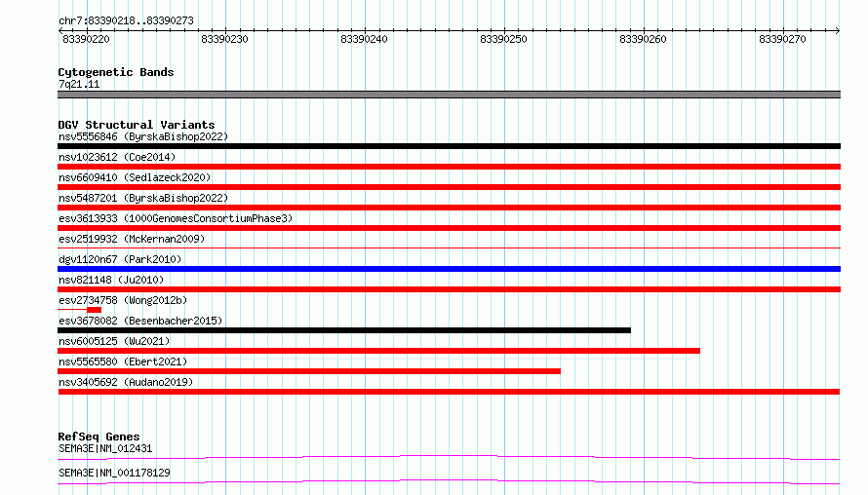868x495 pixels.
Task: Click the red bar under nsv3405692
Action: 449,392
